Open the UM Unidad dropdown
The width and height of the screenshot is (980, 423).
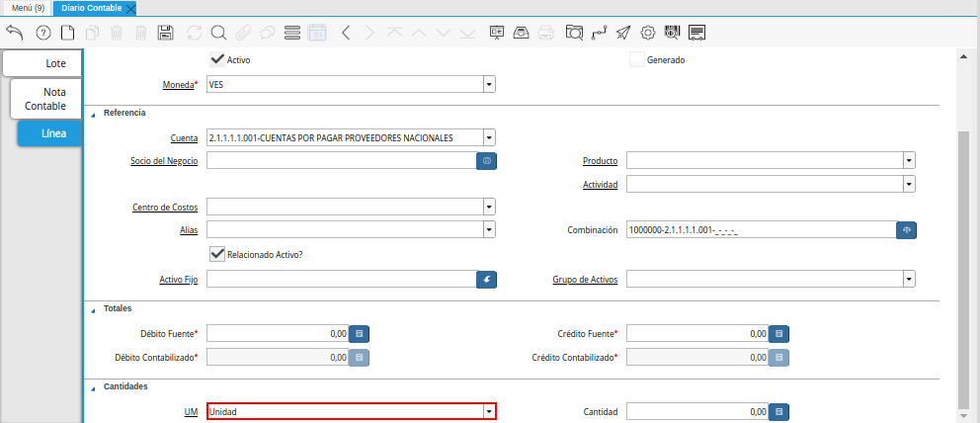pyautogui.click(x=489, y=412)
